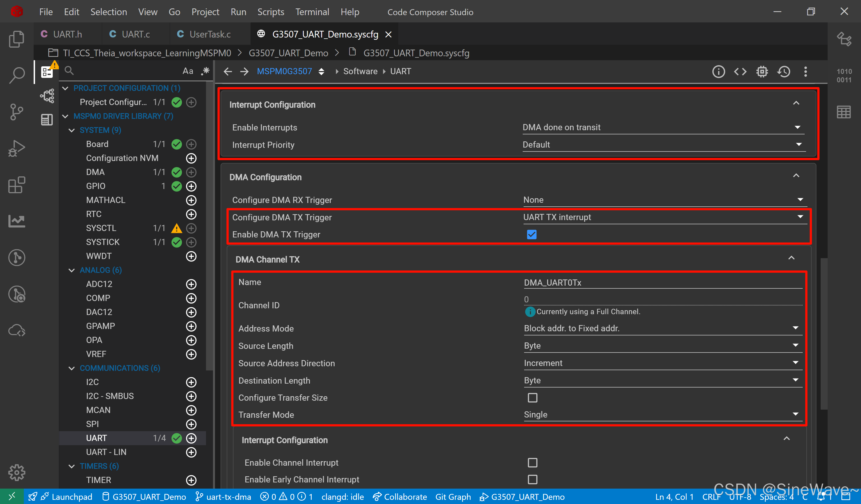Viewport: 861px width, 504px height.
Task: Open the Git Graph activity bar icon
Action: 17,258
